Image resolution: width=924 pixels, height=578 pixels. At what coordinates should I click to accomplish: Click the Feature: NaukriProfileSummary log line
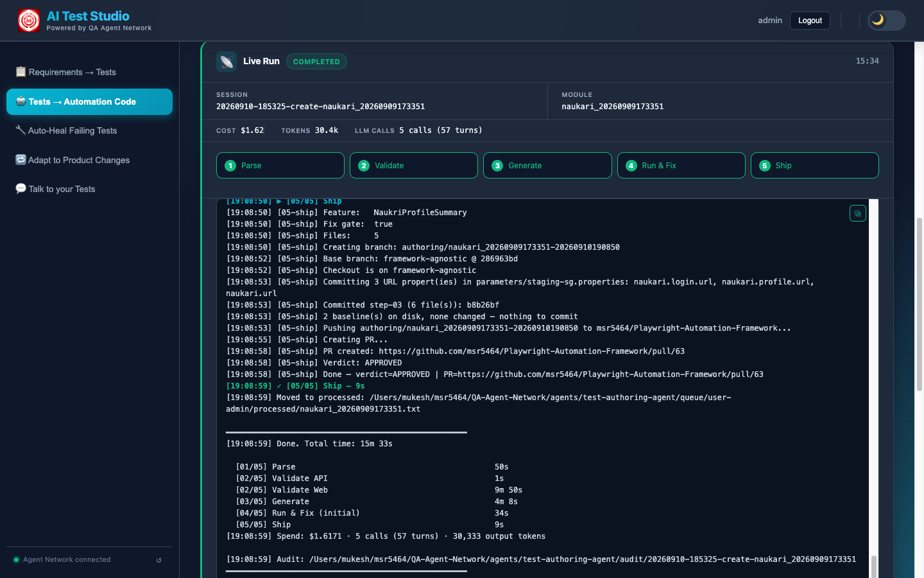tap(346, 213)
